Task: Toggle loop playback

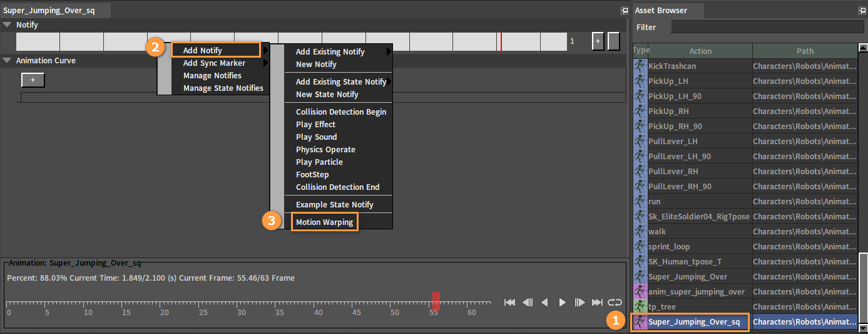Action: [x=615, y=303]
